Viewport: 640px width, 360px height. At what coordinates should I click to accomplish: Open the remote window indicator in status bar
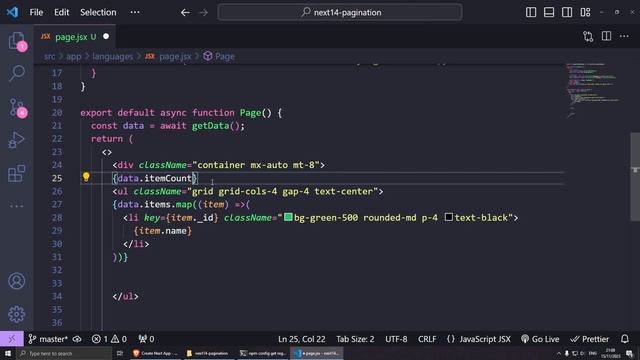tap(11, 339)
